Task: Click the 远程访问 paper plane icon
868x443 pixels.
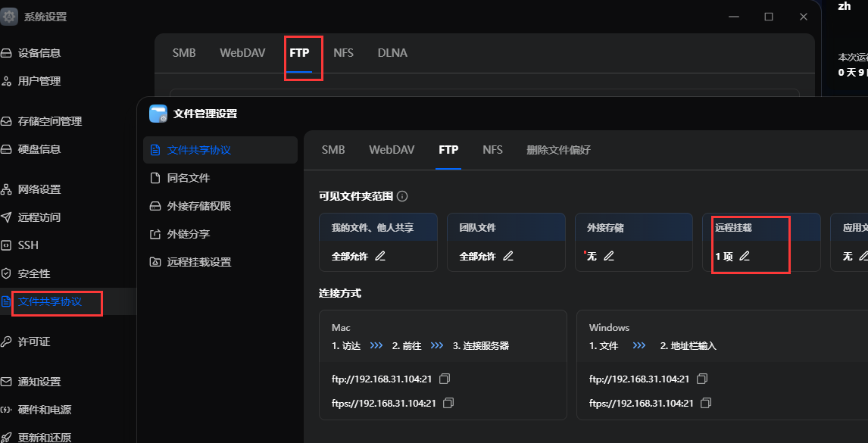Action: pyautogui.click(x=6, y=217)
